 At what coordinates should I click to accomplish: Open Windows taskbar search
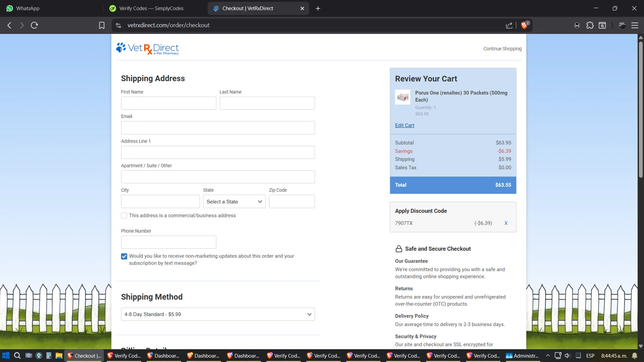point(17,356)
